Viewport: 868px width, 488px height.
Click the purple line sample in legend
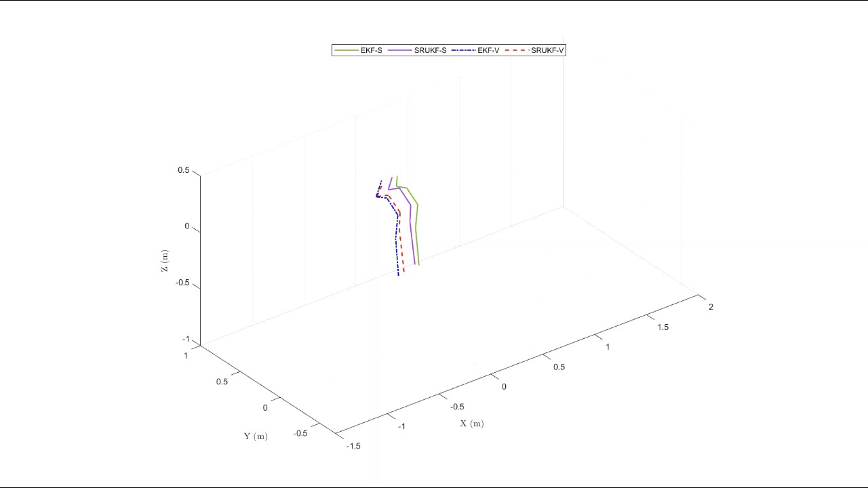coord(399,50)
